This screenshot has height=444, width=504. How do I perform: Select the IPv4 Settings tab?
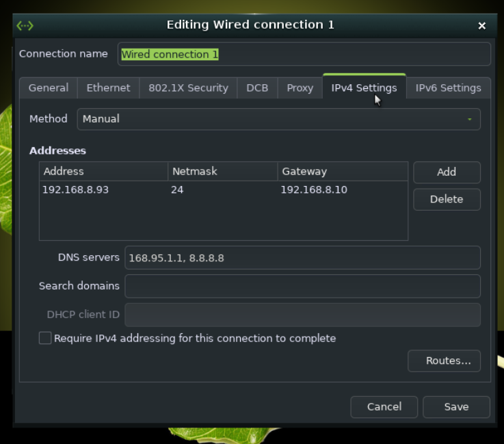(x=364, y=88)
